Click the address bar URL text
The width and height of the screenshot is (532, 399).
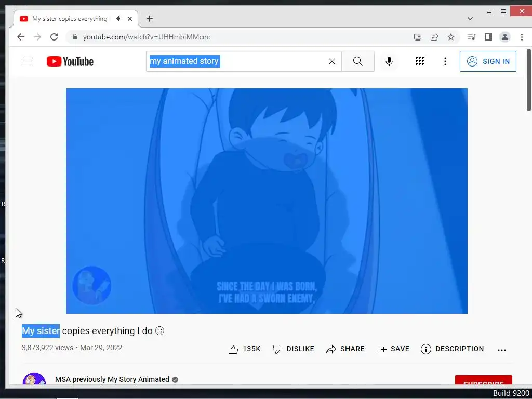[x=147, y=37]
